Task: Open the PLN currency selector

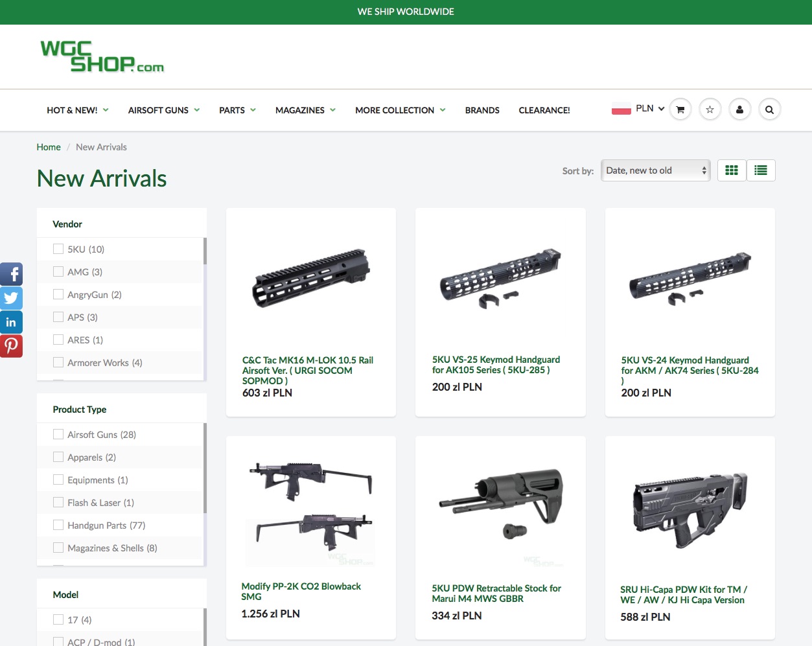Action: (x=650, y=109)
